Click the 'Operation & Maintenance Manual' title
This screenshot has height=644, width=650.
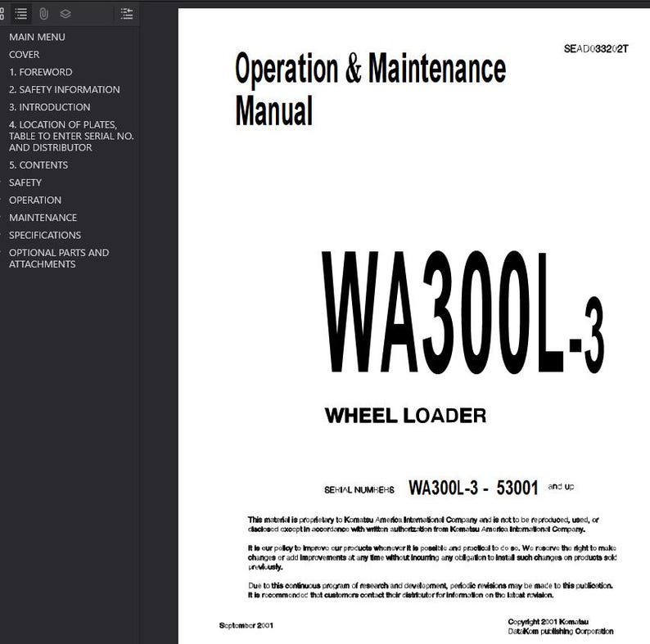tap(370, 88)
